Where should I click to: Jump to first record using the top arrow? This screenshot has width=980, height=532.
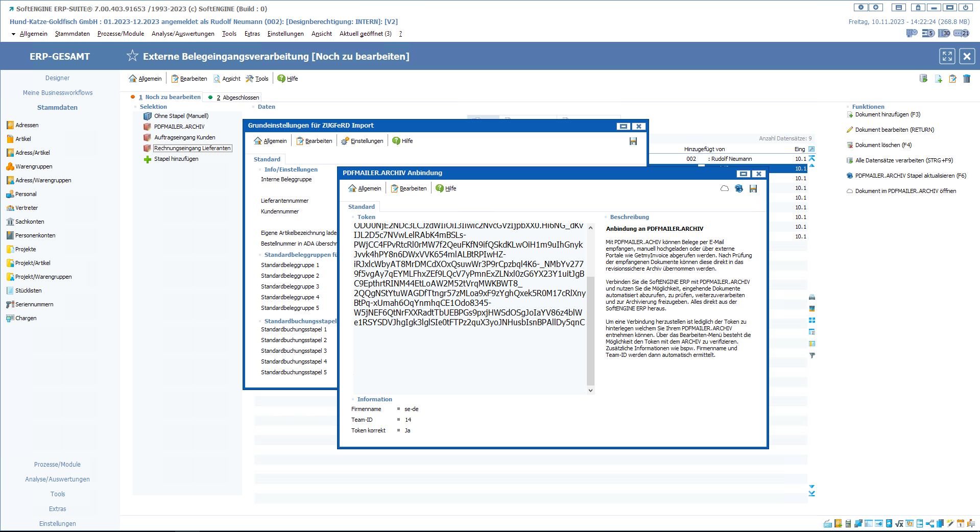pos(812,159)
